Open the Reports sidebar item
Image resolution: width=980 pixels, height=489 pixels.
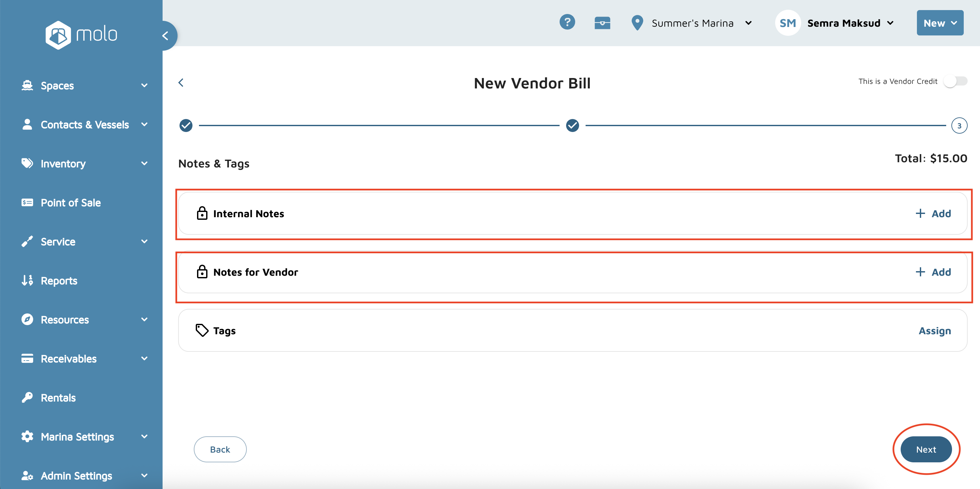(x=59, y=281)
